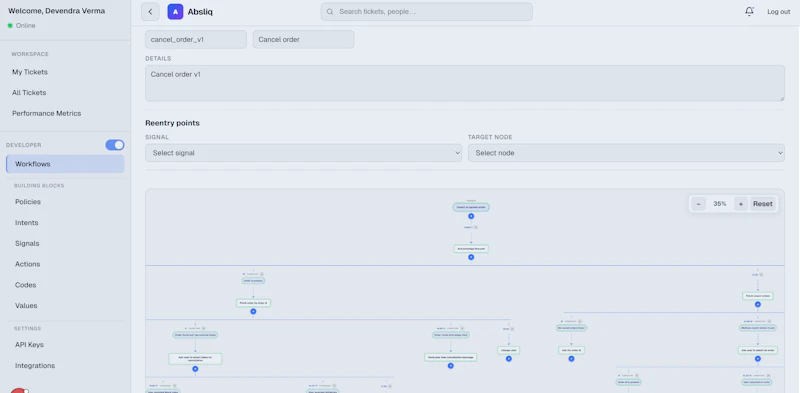This screenshot has height=393, width=800.
Task: Select the Intent to cancel order node
Action: tap(471, 207)
